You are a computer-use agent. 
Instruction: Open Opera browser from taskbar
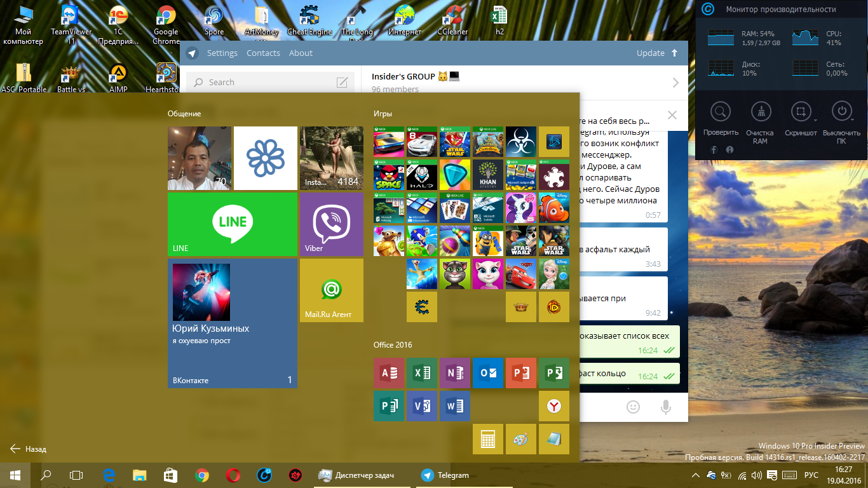(233, 475)
